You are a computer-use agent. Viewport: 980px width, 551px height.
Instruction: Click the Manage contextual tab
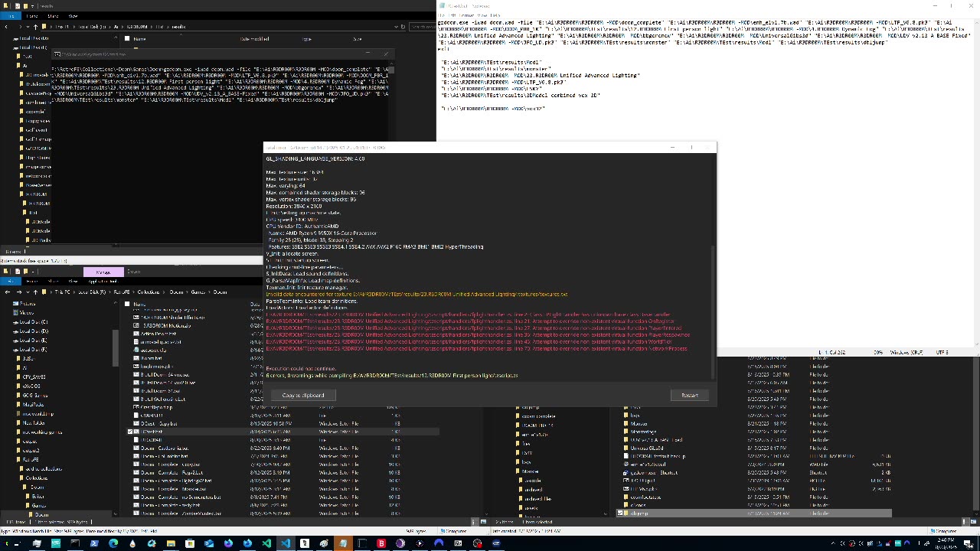[x=103, y=272]
